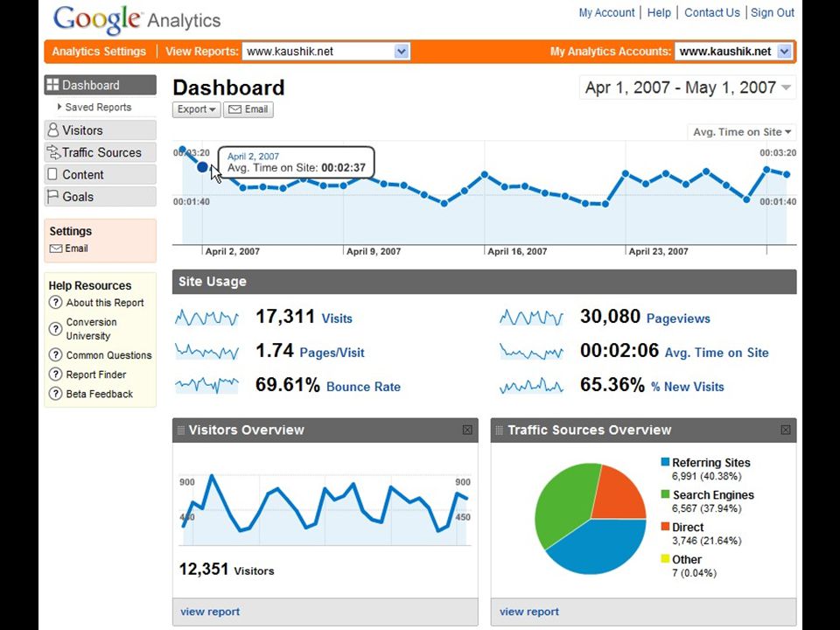Image resolution: width=840 pixels, height=630 pixels.
Task: Click question mark icon beside Report Finder
Action: coord(55,374)
